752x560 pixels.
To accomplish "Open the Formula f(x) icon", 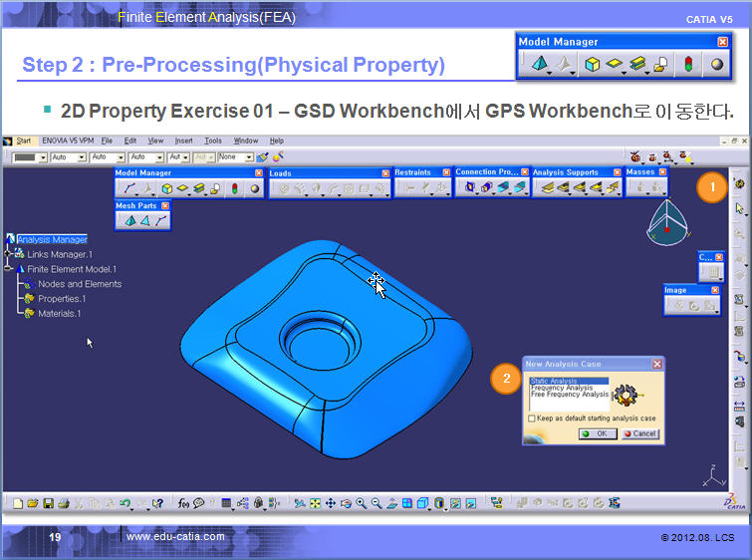I will [x=183, y=503].
